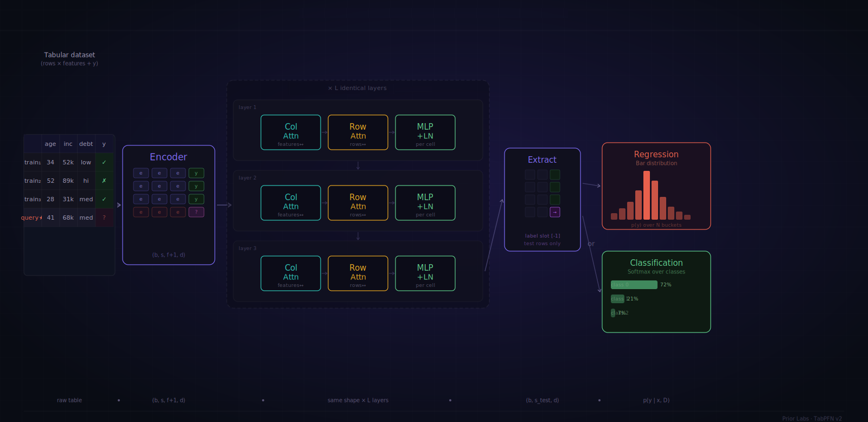Viewport: 868px width, 422px height.
Task: Select the "× L identical layers" label
Action: (358, 88)
